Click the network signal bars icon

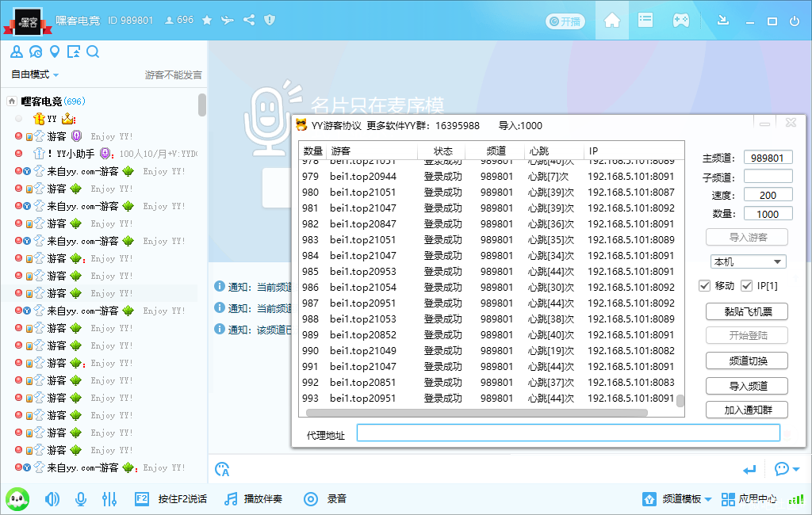(796, 499)
